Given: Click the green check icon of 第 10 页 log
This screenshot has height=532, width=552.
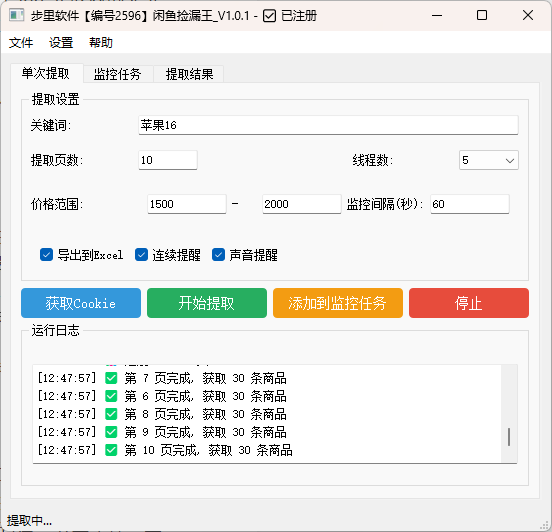Looking at the screenshot, I should [111, 450].
